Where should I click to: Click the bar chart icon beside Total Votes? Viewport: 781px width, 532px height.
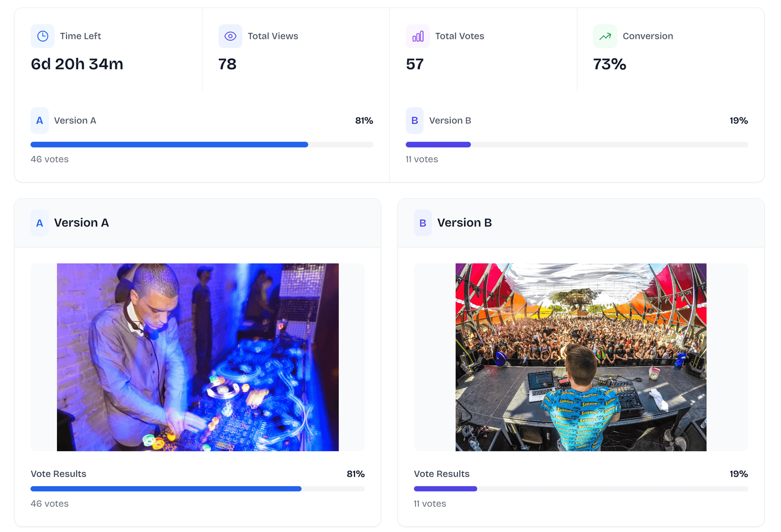coord(418,36)
